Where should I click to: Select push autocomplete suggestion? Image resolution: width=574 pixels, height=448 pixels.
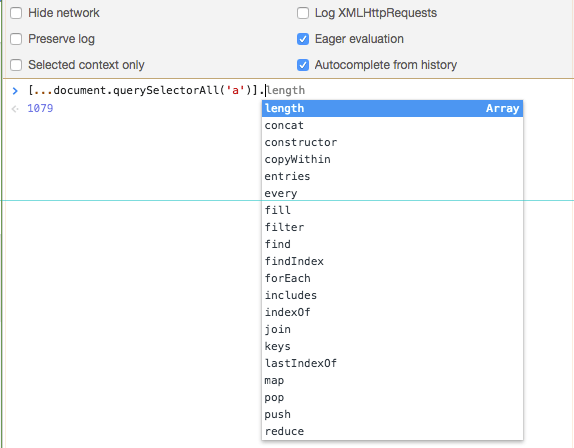point(392,415)
